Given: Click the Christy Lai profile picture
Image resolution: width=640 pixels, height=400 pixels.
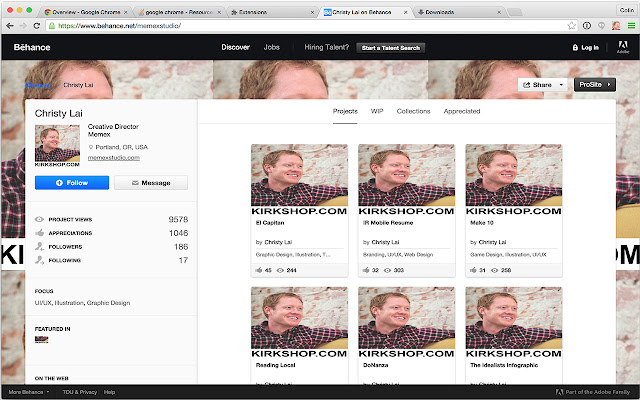Looking at the screenshot, I should (x=57, y=146).
